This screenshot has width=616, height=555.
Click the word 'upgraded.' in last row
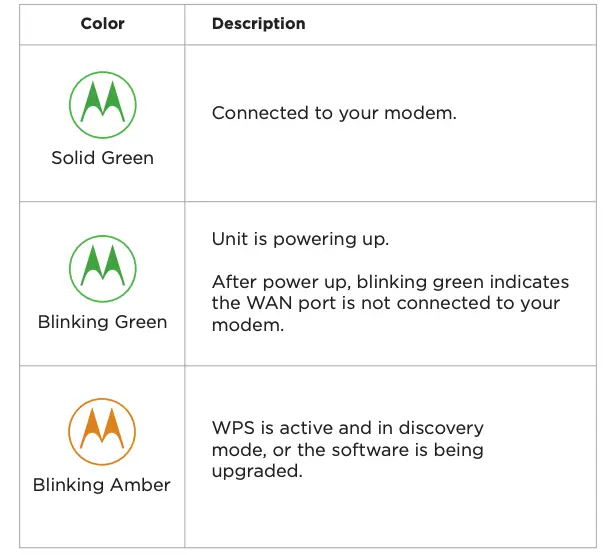coord(257,471)
